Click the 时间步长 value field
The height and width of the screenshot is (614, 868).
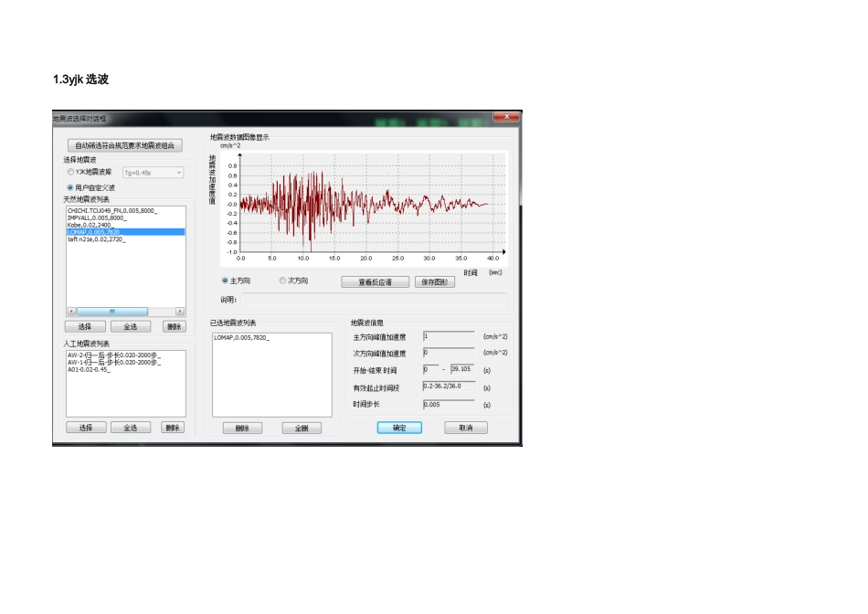pyautogui.click(x=448, y=403)
